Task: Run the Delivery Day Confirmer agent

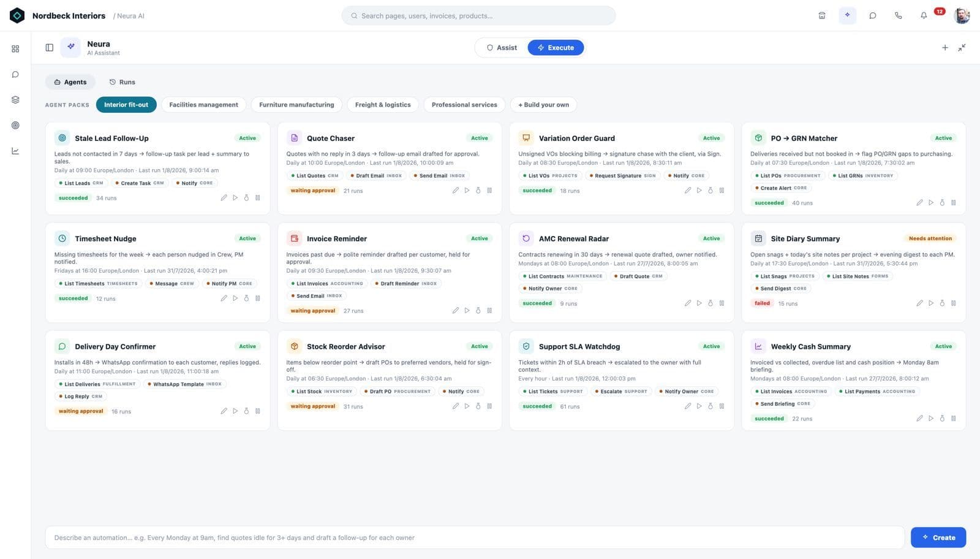Action: pyautogui.click(x=235, y=411)
